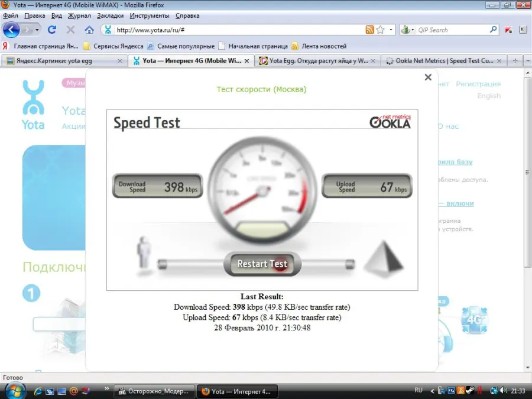The image size is (532, 399).
Task: Click the Download Speed 398 kbps readout
Action: [x=158, y=186]
